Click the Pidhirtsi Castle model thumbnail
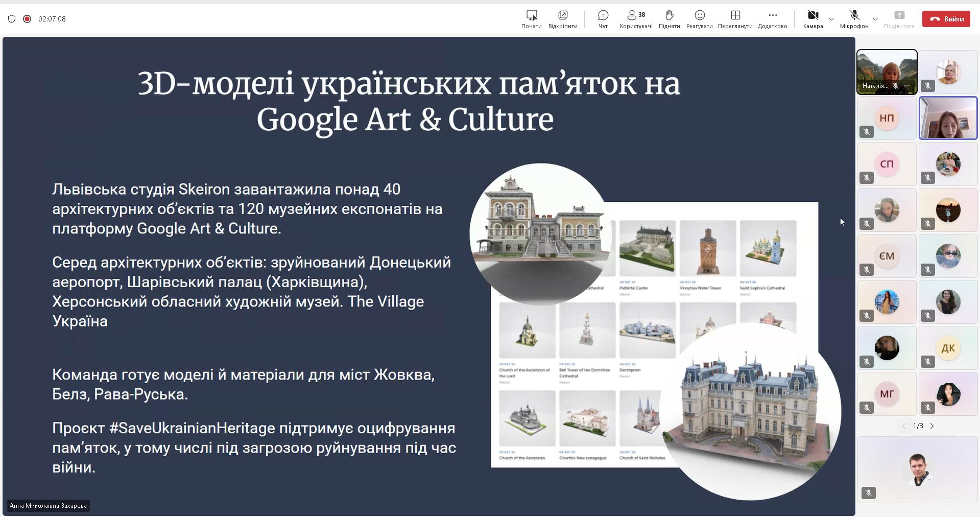The width and height of the screenshot is (980, 517). 648,248
